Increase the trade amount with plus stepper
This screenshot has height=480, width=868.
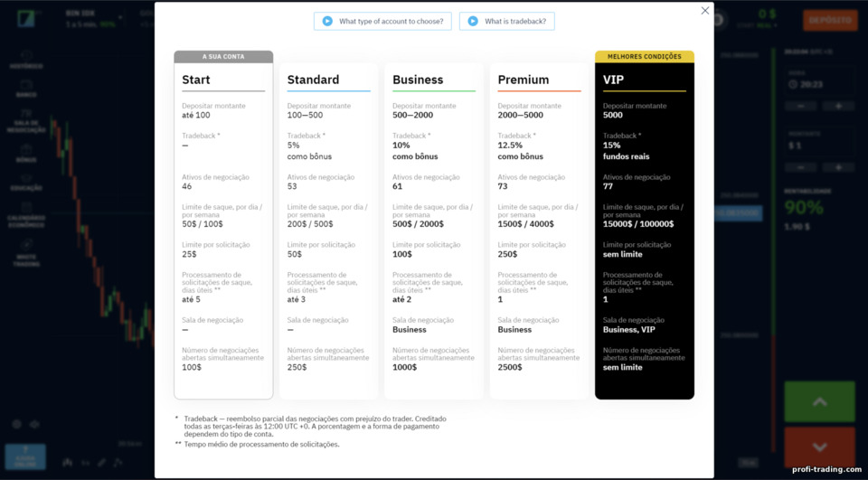click(838, 167)
